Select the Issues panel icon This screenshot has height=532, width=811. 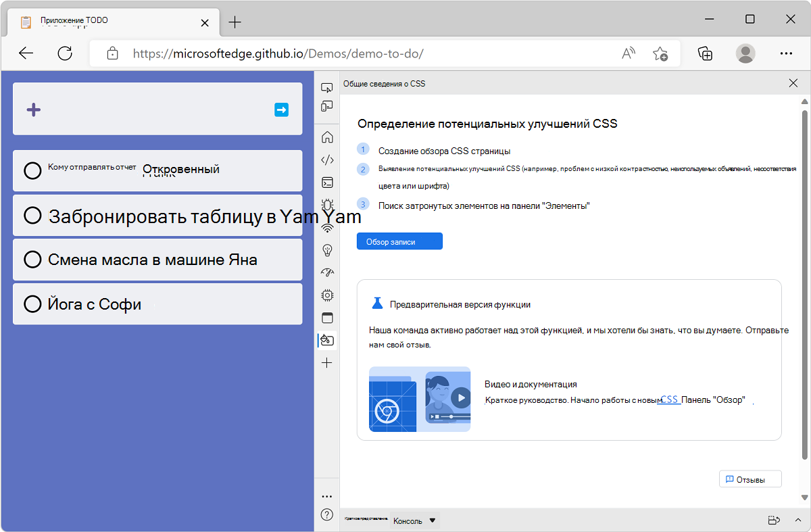click(327, 204)
